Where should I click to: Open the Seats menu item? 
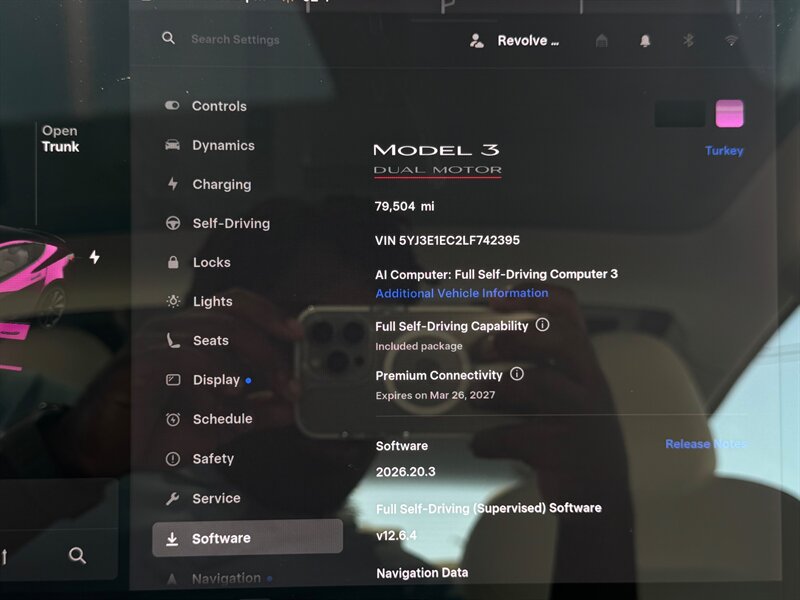pyautogui.click(x=210, y=340)
